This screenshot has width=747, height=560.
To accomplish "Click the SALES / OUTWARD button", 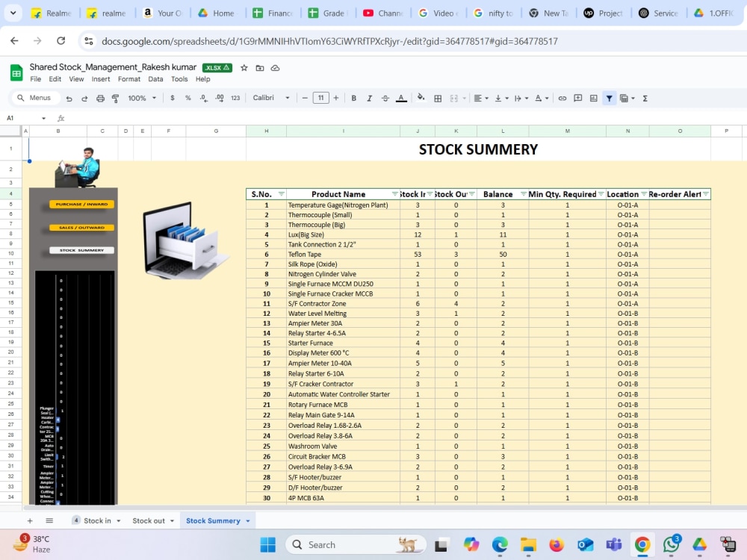I will click(x=81, y=228).
